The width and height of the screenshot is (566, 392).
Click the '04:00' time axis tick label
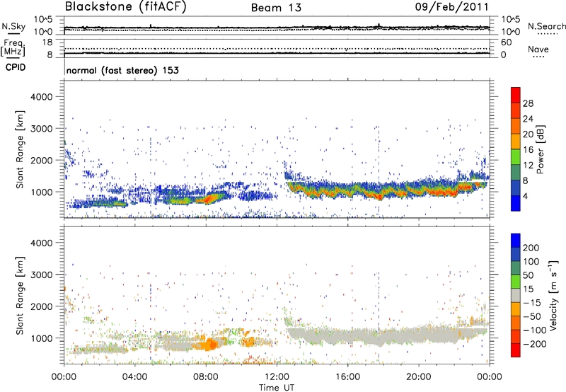(134, 377)
